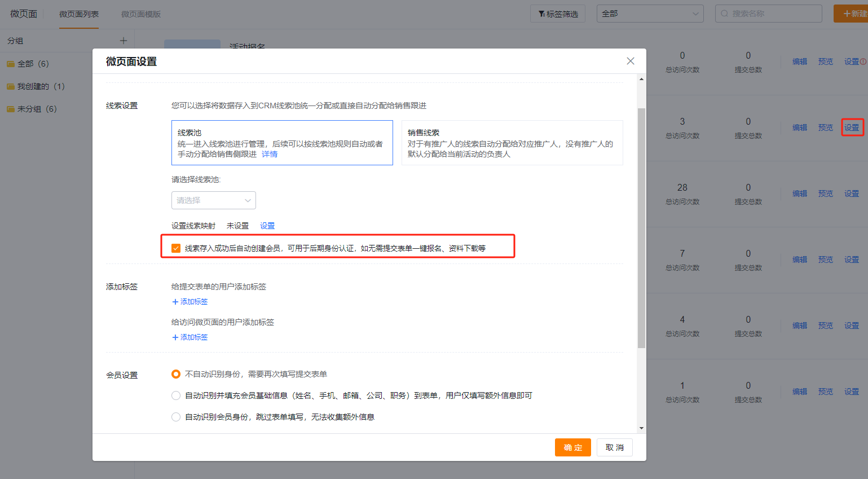The width and height of the screenshot is (868, 479).
Task: Click 预览 in the first row with 0 visits
Action: [x=826, y=61]
